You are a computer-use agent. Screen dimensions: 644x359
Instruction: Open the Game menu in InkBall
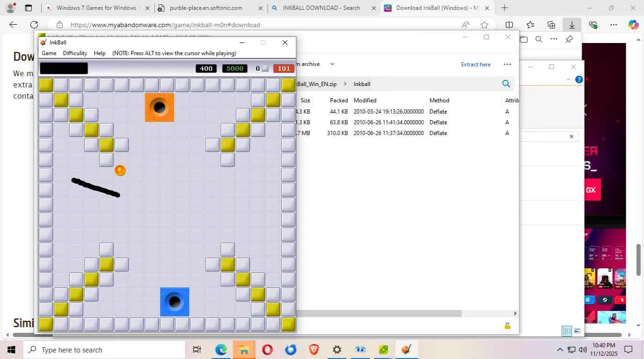point(49,53)
